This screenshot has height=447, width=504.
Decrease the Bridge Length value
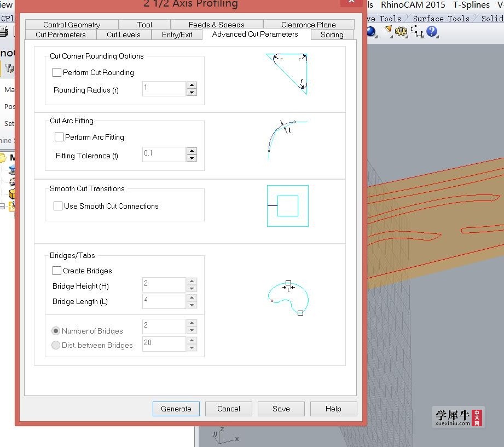[x=192, y=305]
